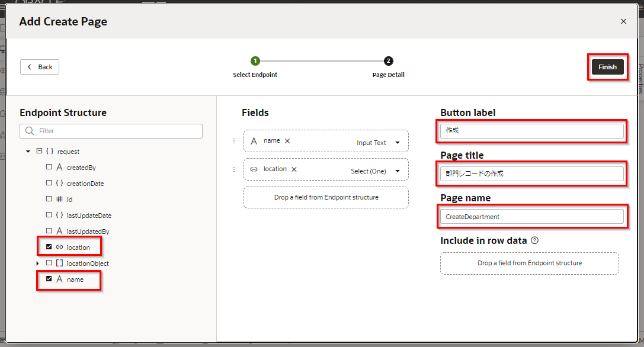
Task: Expand the locationObject tree node
Action: pyautogui.click(x=38, y=263)
